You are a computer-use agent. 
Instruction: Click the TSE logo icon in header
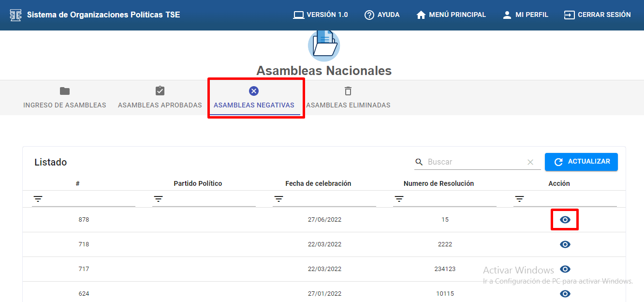click(15, 15)
